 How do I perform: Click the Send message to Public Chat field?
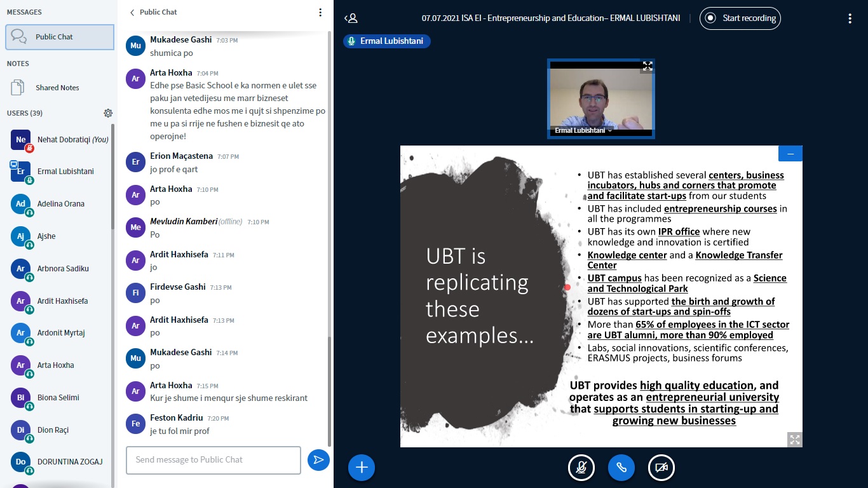[x=213, y=460]
